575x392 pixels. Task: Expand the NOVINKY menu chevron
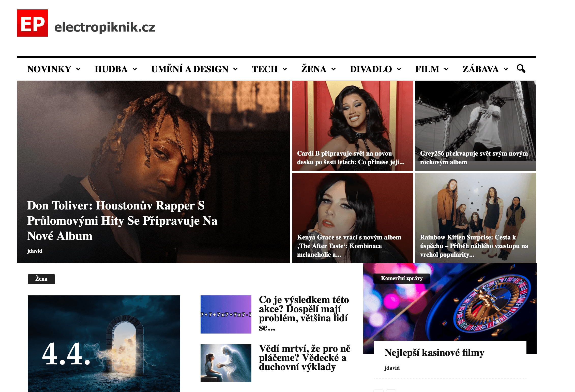click(78, 69)
